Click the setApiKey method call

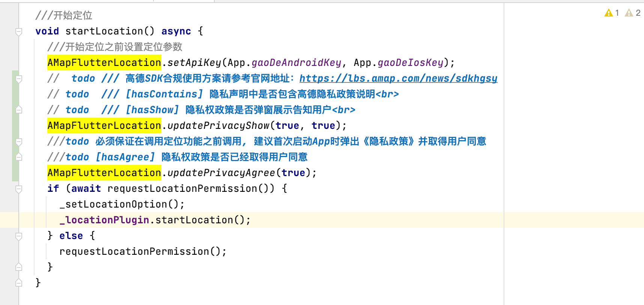[194, 63]
